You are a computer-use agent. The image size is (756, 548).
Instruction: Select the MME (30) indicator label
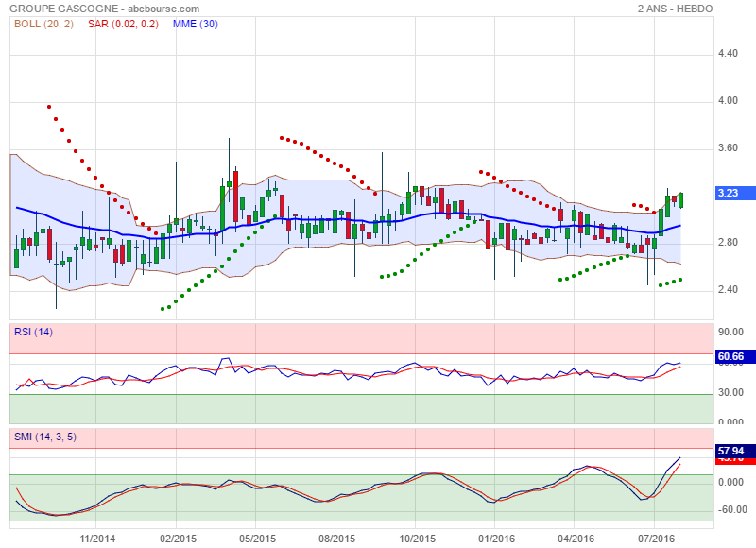click(196, 24)
